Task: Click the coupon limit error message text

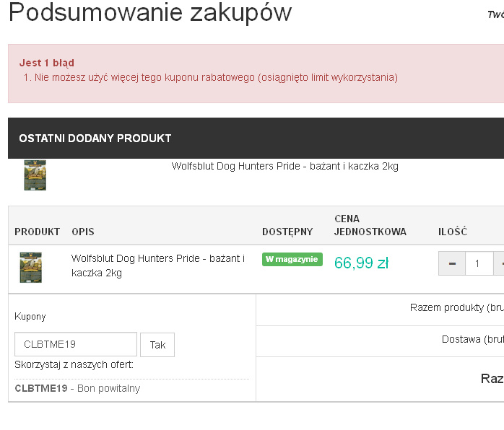Action: (211, 77)
